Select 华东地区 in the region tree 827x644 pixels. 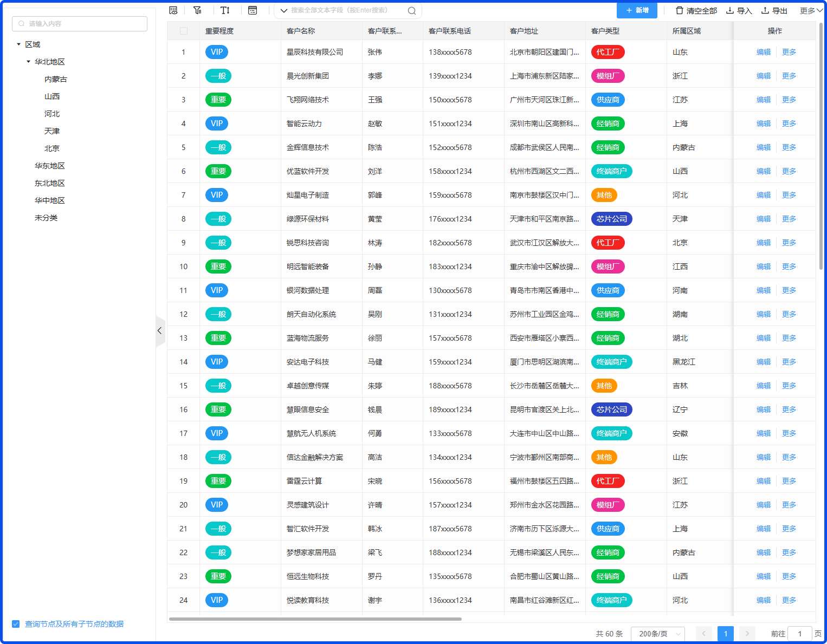pyautogui.click(x=50, y=166)
